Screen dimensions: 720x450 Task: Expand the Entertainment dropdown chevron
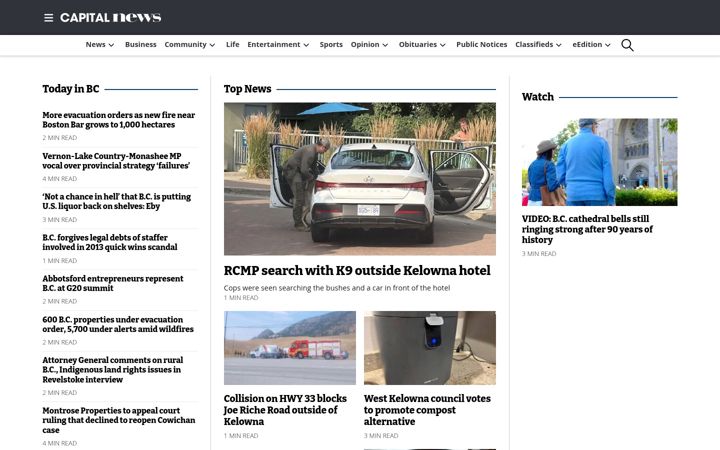[x=306, y=45]
